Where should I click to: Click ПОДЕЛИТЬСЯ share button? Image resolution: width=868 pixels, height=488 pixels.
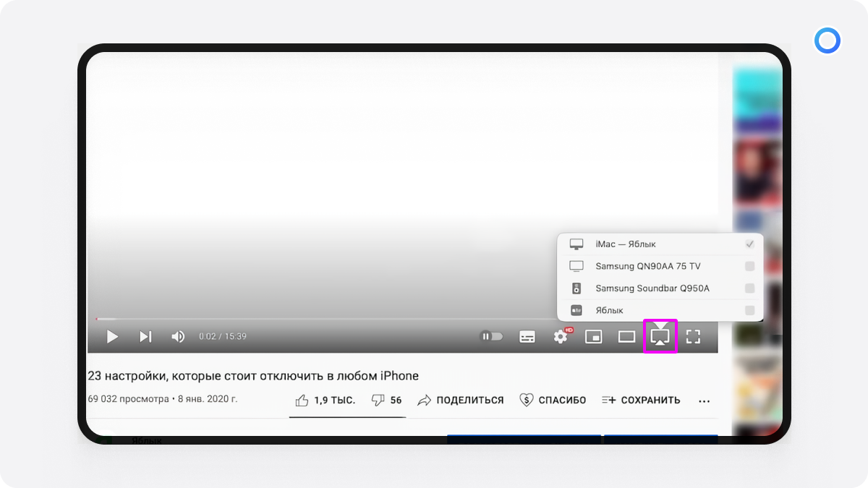click(x=461, y=400)
